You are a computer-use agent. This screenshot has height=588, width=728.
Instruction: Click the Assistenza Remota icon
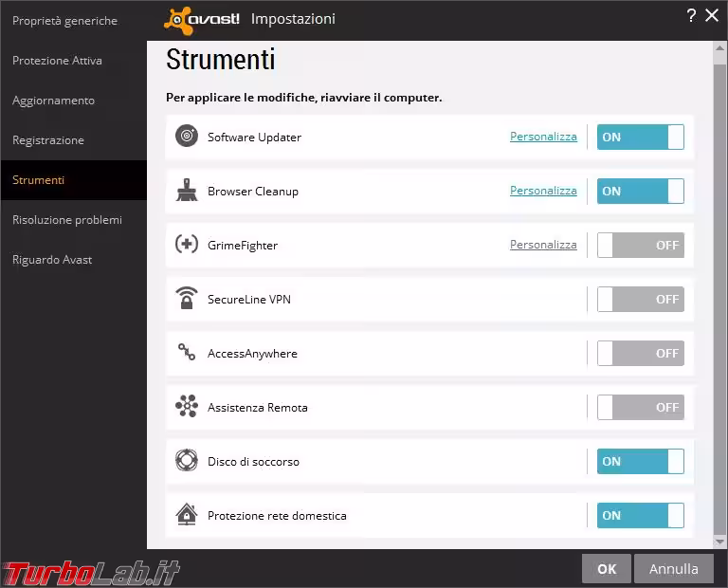click(187, 407)
